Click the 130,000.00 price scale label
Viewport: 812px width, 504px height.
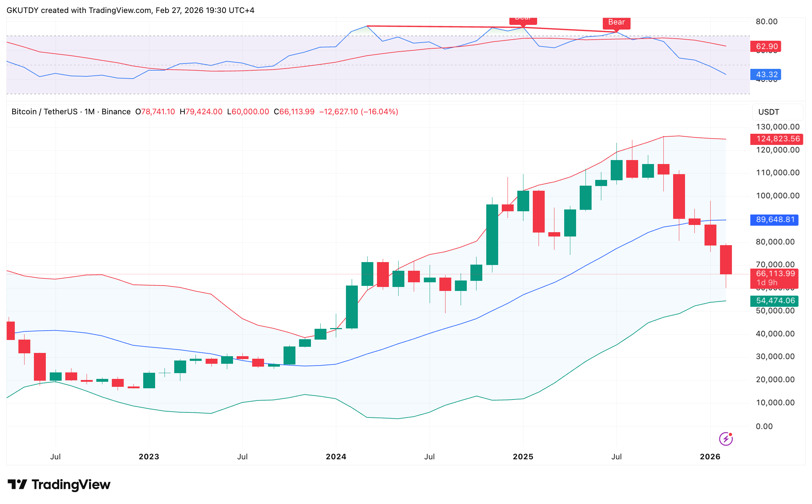[777, 127]
